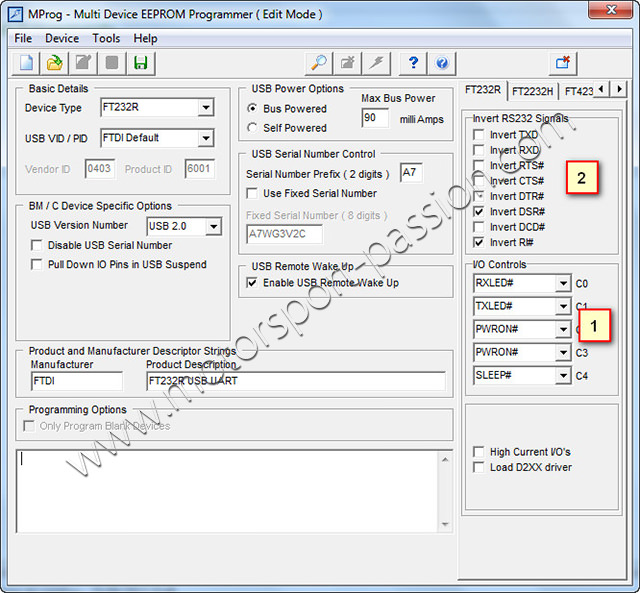Open an existing file with the folder icon
This screenshot has height=593, width=640.
tap(55, 63)
